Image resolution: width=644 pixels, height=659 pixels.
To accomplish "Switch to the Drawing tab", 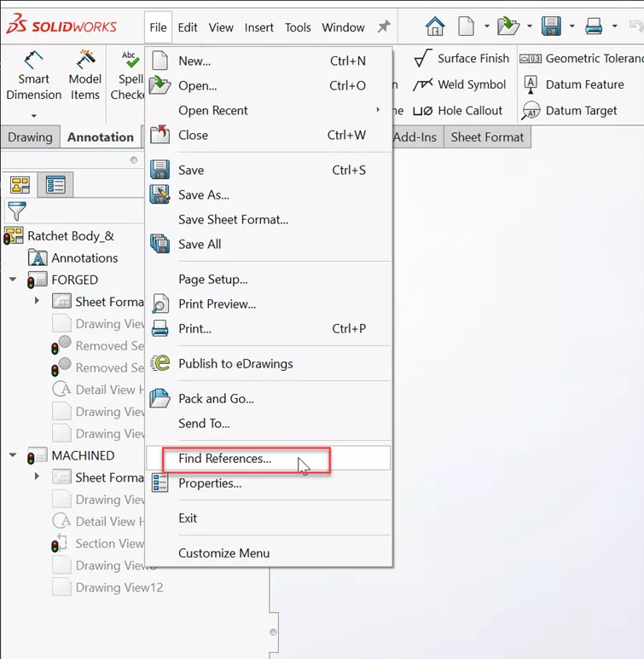I will pos(31,137).
